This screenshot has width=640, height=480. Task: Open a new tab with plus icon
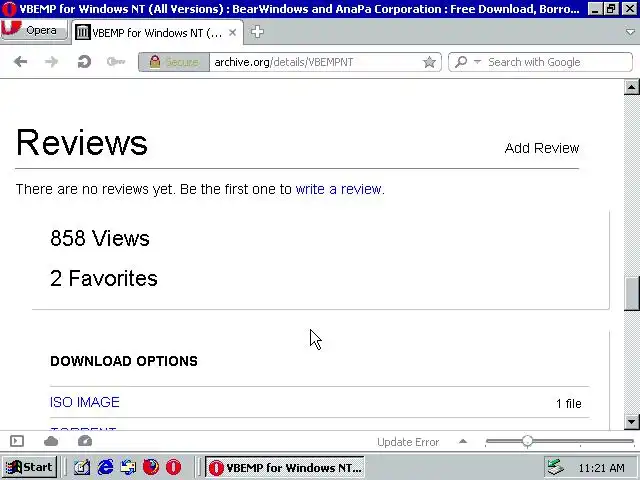point(257,32)
